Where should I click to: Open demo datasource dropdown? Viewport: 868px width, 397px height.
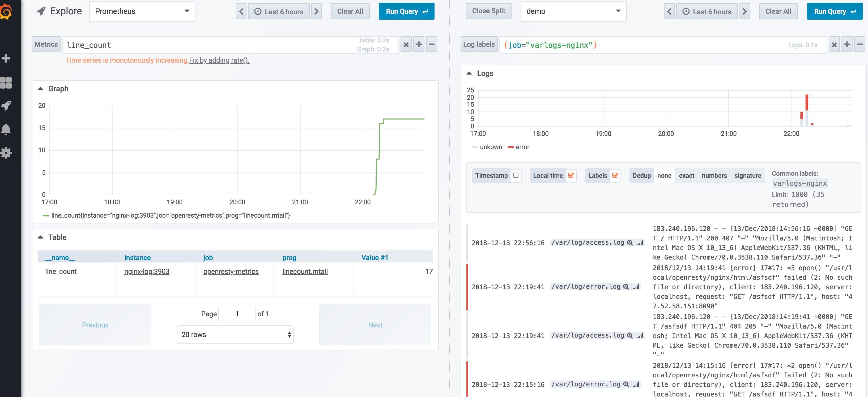[x=573, y=11]
